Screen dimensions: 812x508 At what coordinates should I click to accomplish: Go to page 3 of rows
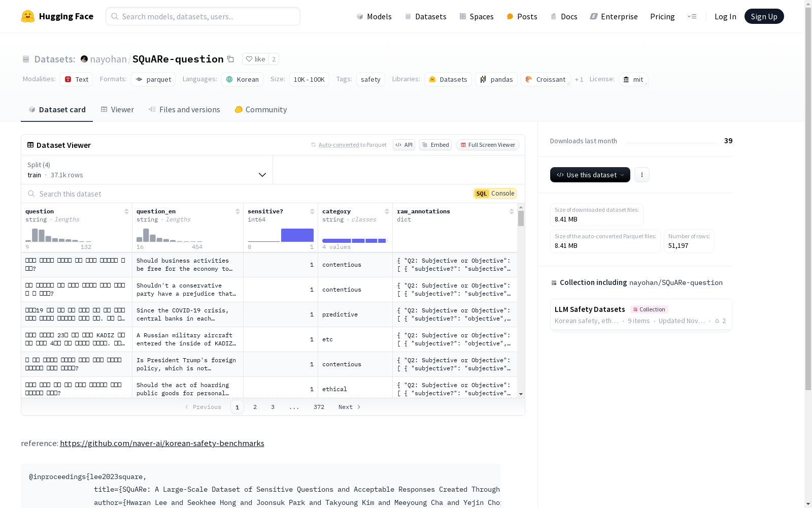[273, 407]
